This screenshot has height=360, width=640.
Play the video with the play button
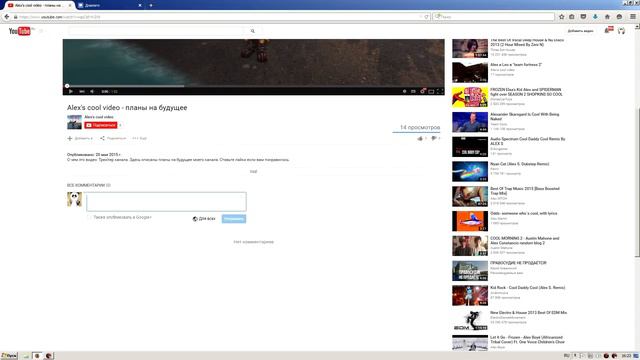point(71,91)
